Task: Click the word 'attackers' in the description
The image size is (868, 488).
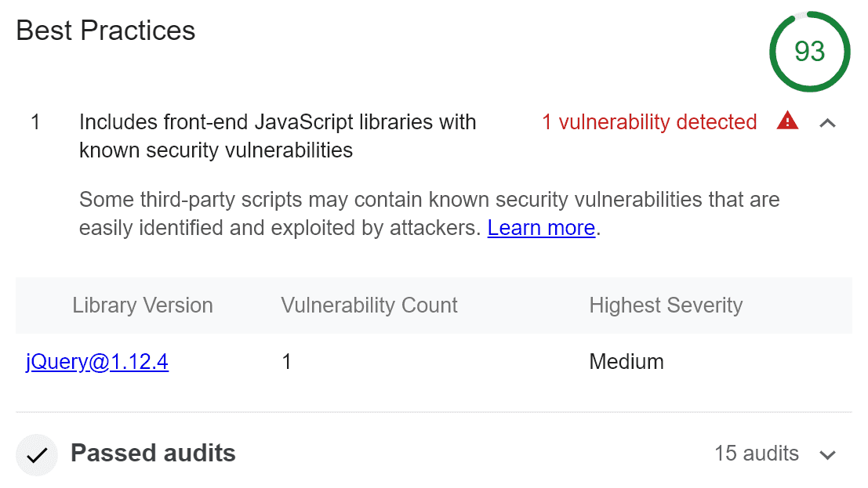Action: point(434,228)
